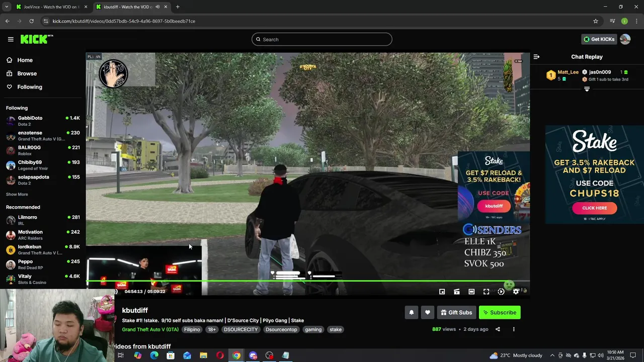The width and height of the screenshot is (644, 362).
Task: Open the weather widget showing 23°C
Action: [x=516, y=355]
